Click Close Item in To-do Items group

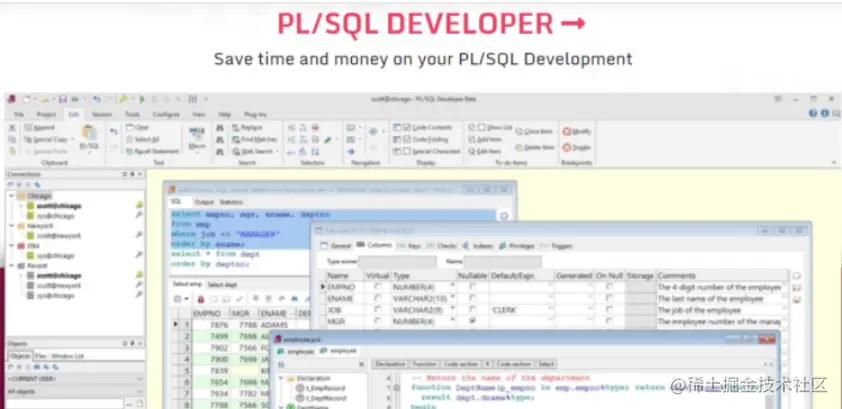(x=534, y=132)
